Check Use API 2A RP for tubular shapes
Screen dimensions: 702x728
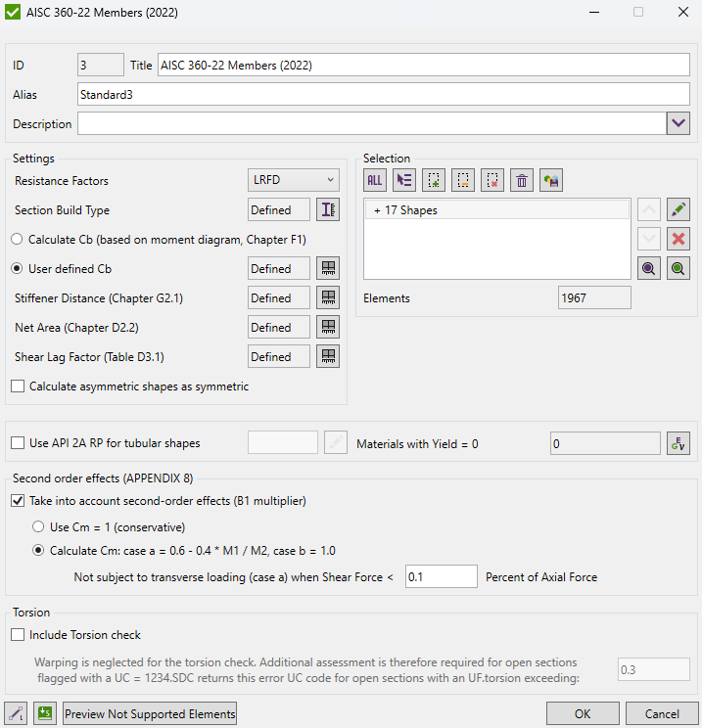19,443
